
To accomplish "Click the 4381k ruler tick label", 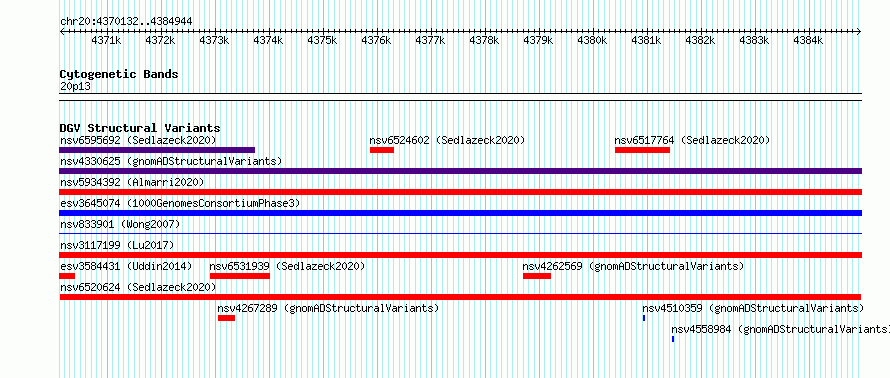I will (x=646, y=40).
